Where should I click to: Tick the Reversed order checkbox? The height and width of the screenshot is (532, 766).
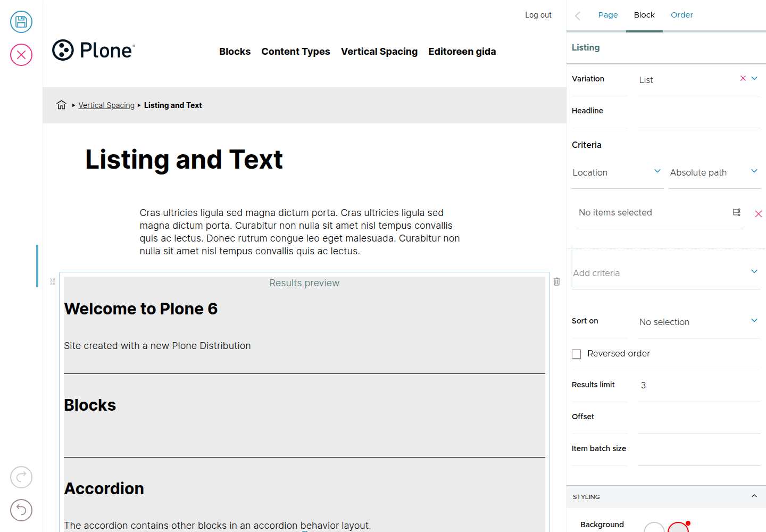577,354
